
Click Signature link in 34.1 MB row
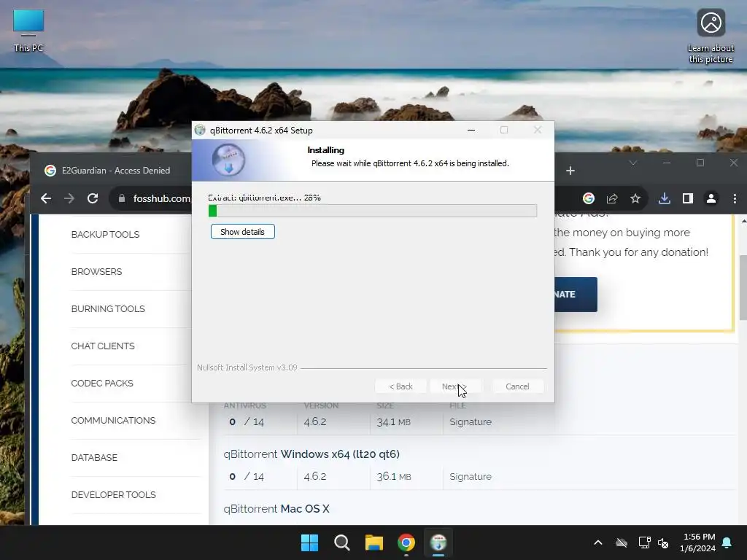[471, 421]
